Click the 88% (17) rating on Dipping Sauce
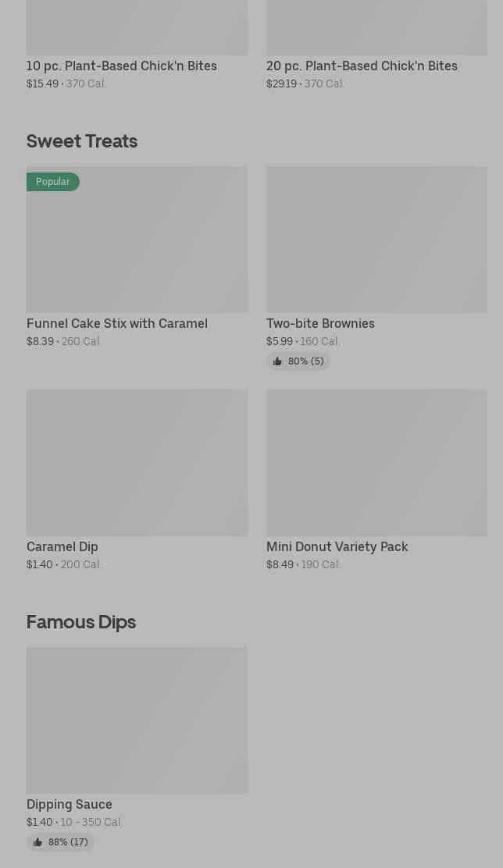Viewport: 503px width, 868px height. tap(68, 842)
